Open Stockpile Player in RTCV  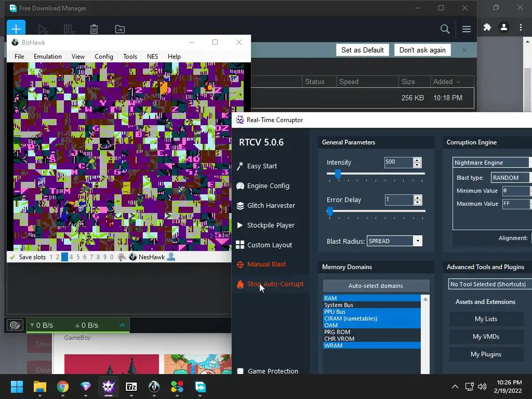coord(265,225)
